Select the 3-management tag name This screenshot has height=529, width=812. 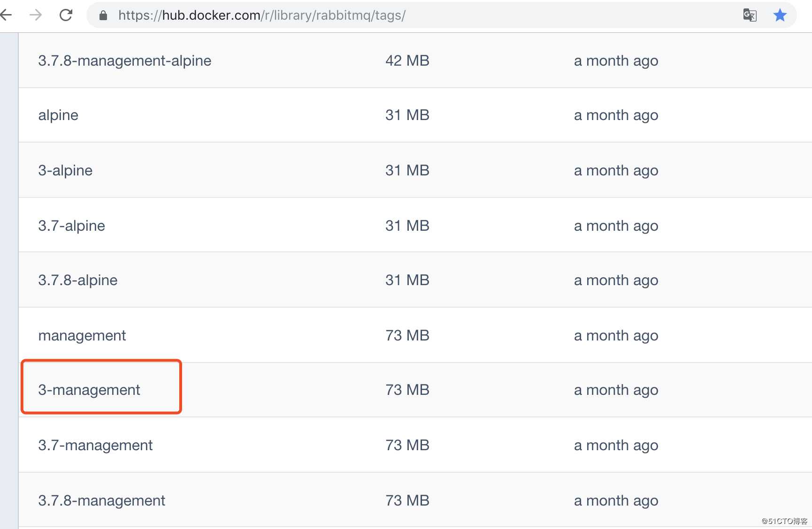(x=89, y=390)
